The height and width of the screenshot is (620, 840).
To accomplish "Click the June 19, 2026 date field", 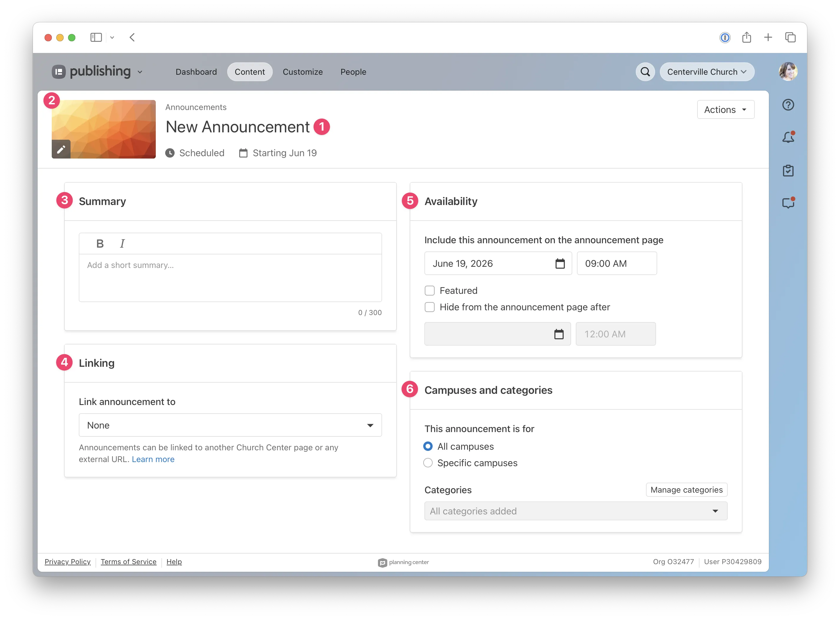I will pyautogui.click(x=498, y=264).
